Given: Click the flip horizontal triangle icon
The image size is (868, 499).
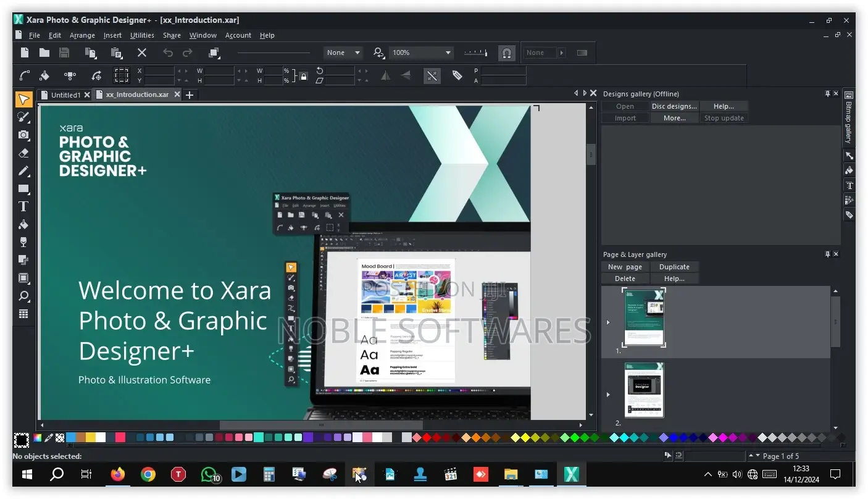Looking at the screenshot, I should point(386,75).
